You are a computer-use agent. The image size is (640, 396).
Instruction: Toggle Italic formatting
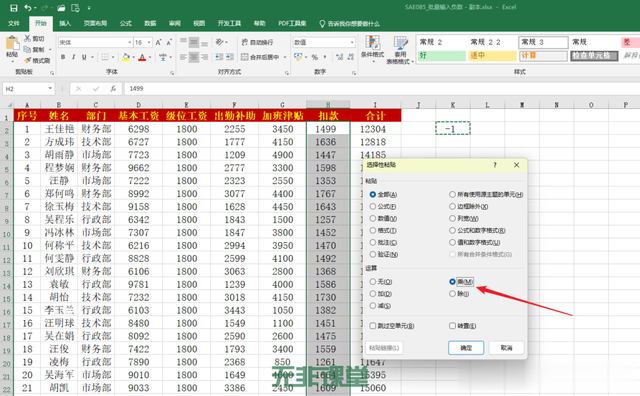click(x=73, y=57)
